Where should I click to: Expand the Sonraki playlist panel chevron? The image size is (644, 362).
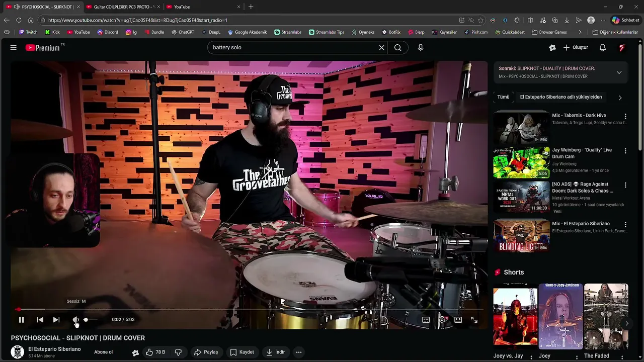[619, 72]
